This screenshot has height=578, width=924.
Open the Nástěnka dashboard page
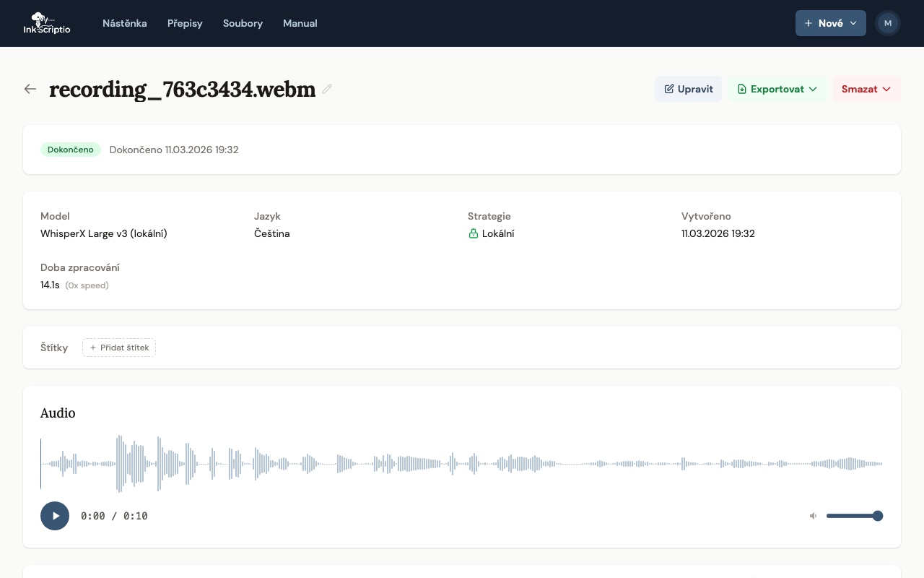tap(124, 23)
